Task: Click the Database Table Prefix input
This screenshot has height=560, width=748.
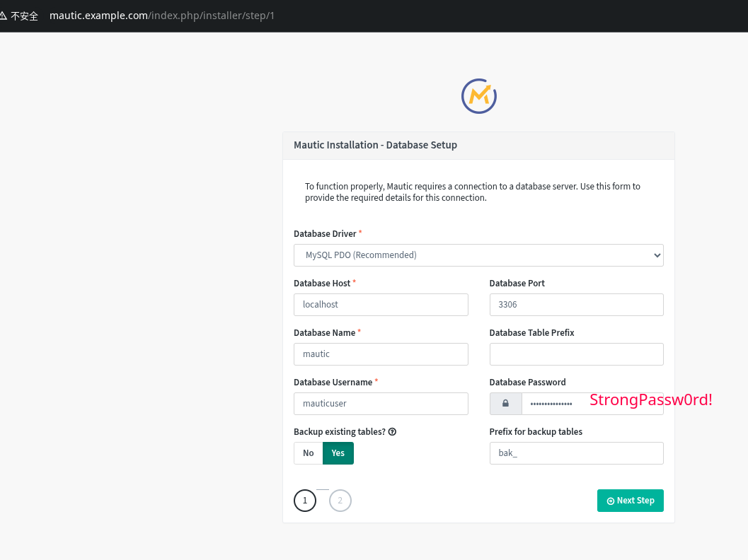Action: click(x=576, y=354)
